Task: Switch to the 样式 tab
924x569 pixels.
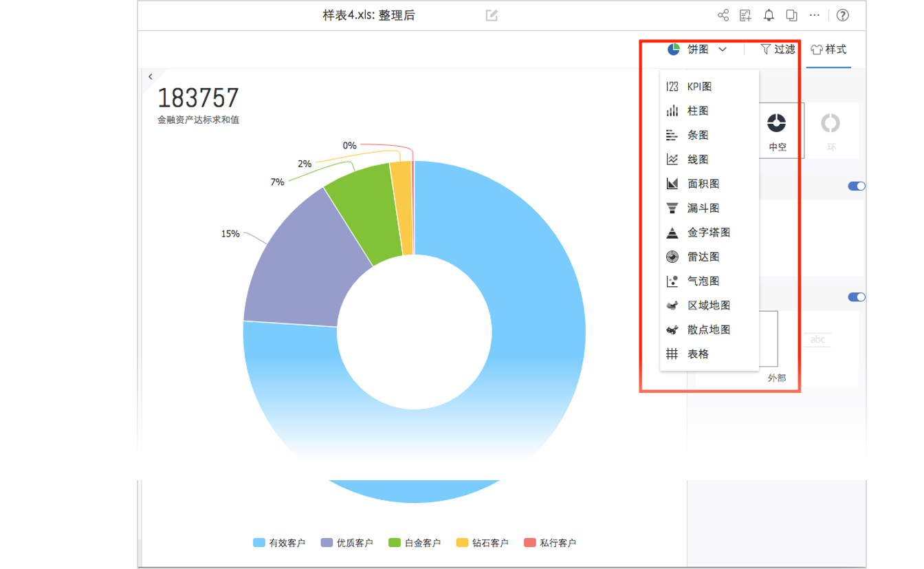Action: 828,49
